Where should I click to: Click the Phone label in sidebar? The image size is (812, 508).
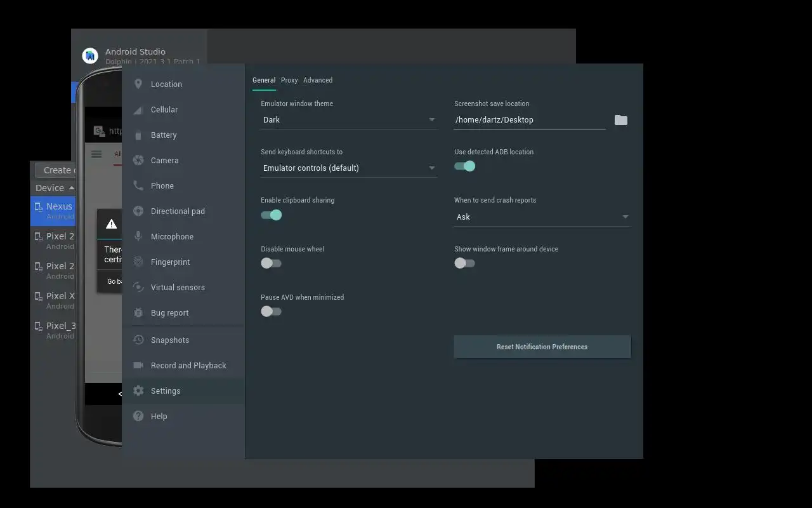coord(162,186)
